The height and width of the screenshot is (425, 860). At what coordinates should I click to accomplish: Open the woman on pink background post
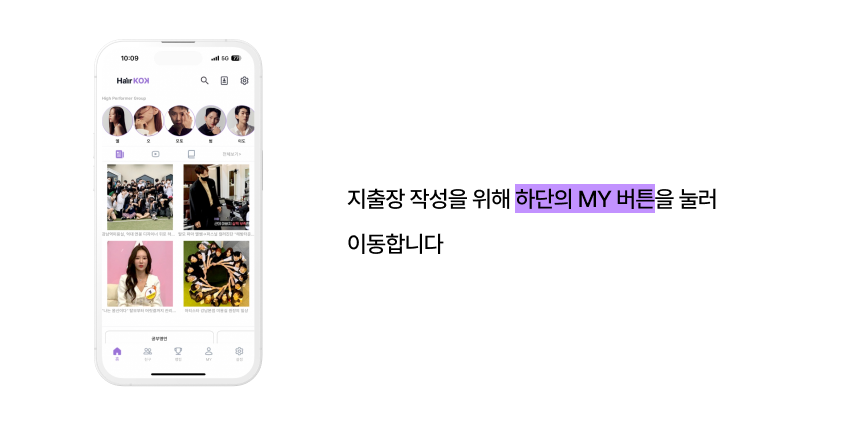click(x=140, y=274)
